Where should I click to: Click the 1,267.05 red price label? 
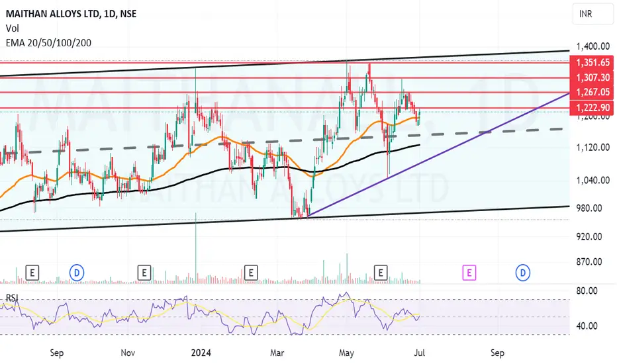coord(593,92)
